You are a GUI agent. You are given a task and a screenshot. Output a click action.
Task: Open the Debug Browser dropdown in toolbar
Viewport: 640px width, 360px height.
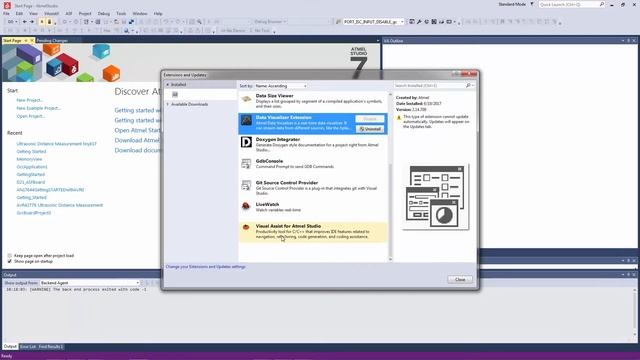coord(270,22)
